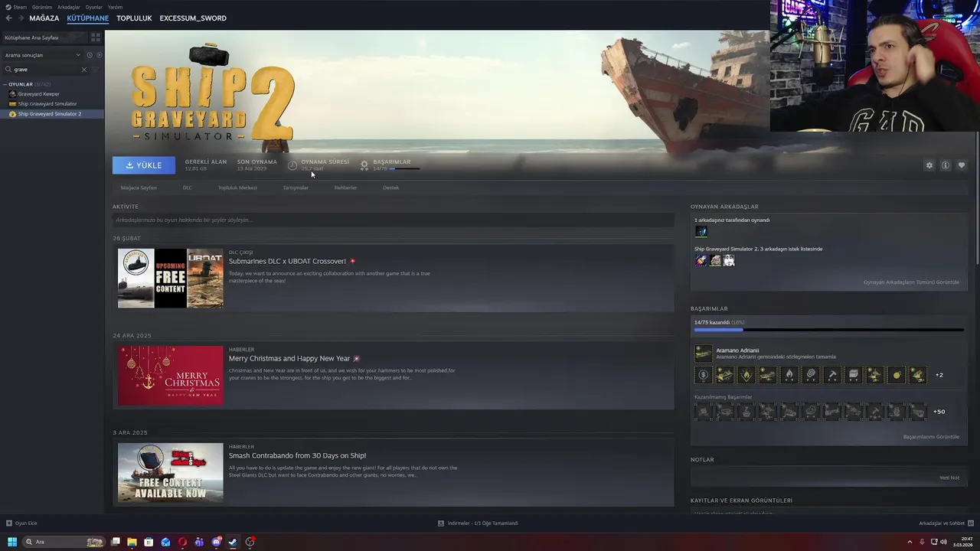This screenshot has width=980, height=551.
Task: Click the Oyun Ekle plus icon
Action: coord(9,523)
